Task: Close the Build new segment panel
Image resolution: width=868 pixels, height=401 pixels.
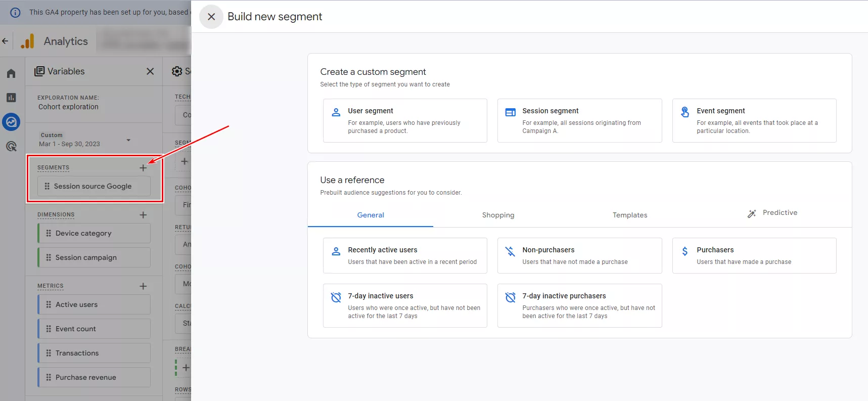Action: pyautogui.click(x=211, y=17)
